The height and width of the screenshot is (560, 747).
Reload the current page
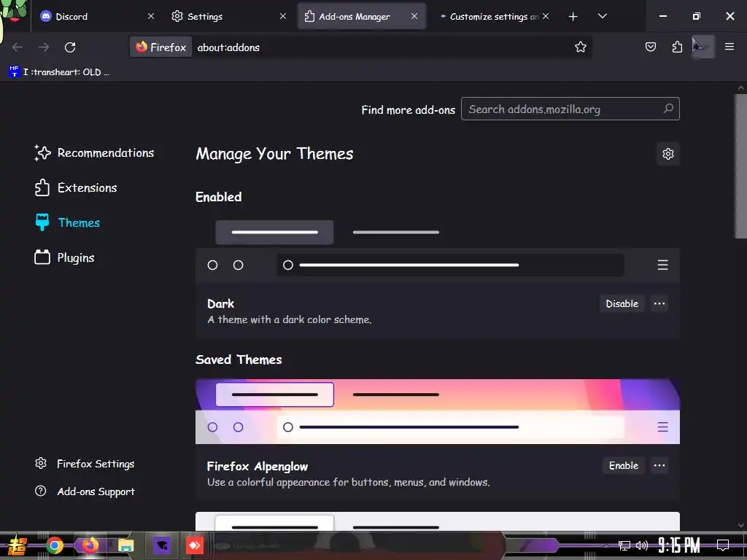[x=70, y=47]
